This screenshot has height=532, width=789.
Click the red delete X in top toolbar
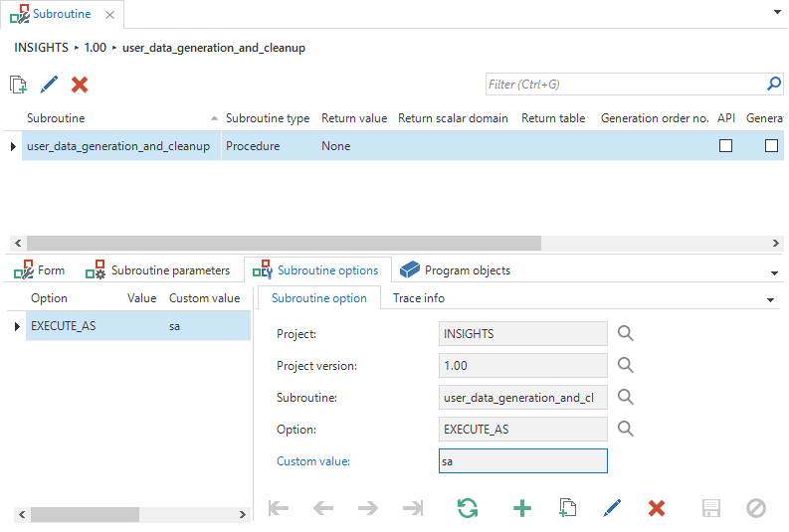[x=80, y=86]
